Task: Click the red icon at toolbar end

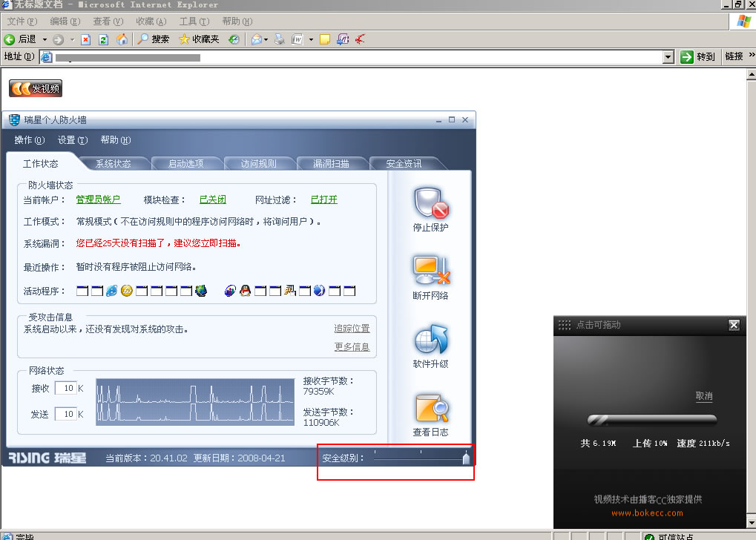Action: point(360,39)
